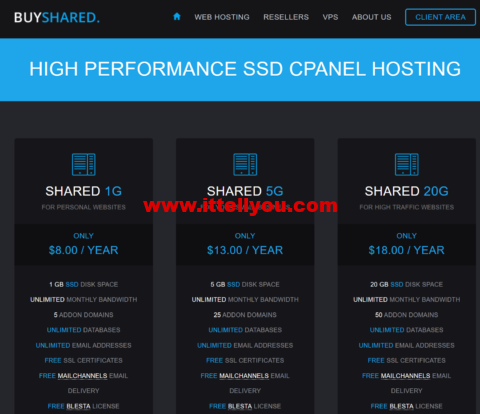Open the Resellers menu item
Image resolution: width=480 pixels, height=414 pixels.
pos(286,17)
